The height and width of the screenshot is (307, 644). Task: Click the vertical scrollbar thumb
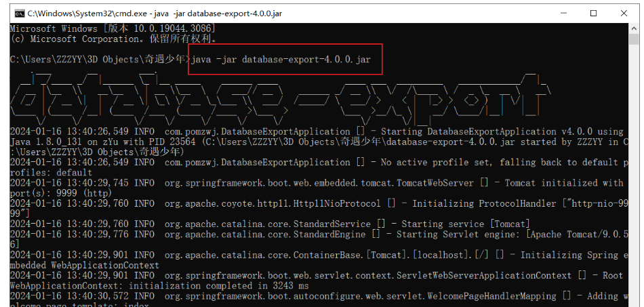tap(634, 40)
